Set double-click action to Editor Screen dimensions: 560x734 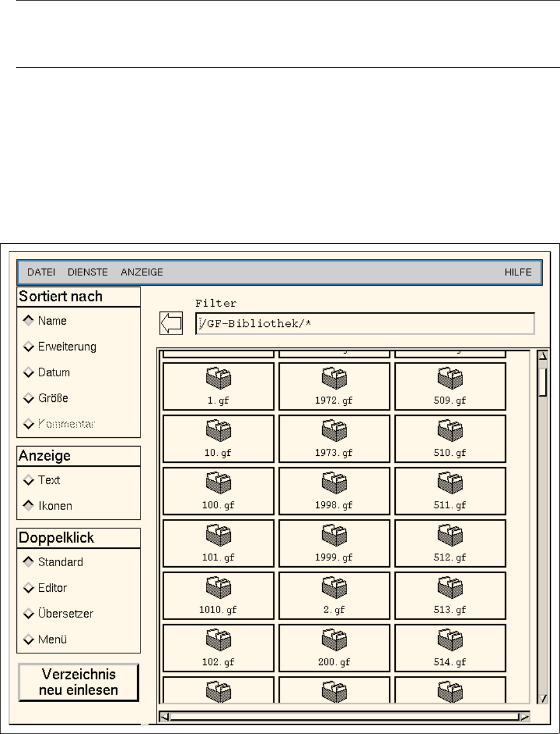pyautogui.click(x=45, y=588)
